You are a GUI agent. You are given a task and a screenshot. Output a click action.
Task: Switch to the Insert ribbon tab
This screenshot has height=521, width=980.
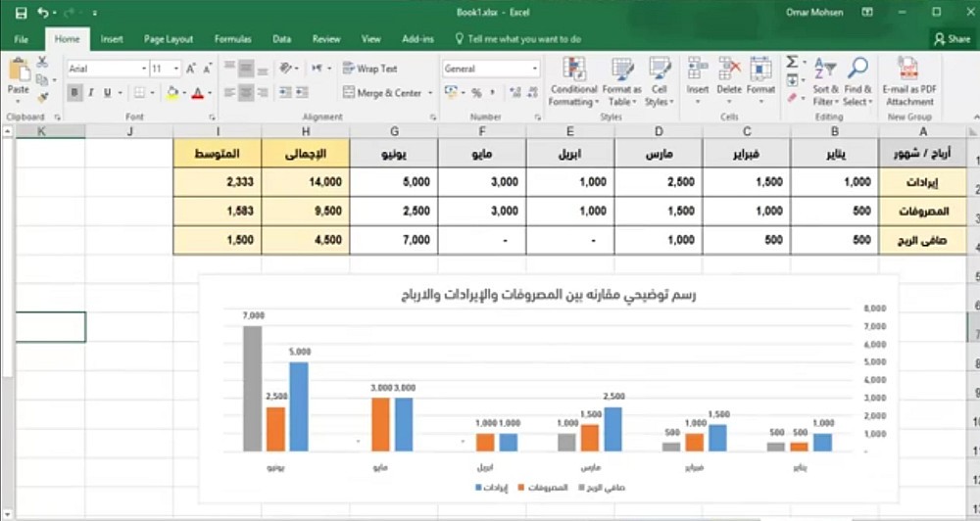tap(112, 39)
